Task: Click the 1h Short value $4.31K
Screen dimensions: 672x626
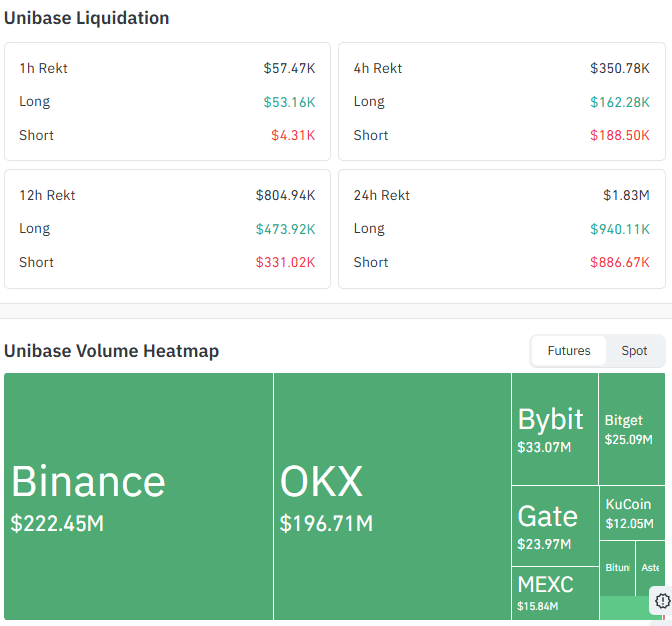Action: point(293,135)
